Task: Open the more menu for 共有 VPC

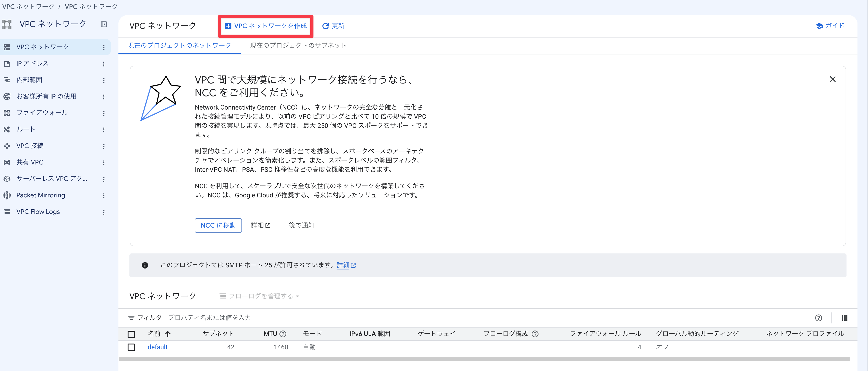Action: pyautogui.click(x=104, y=163)
